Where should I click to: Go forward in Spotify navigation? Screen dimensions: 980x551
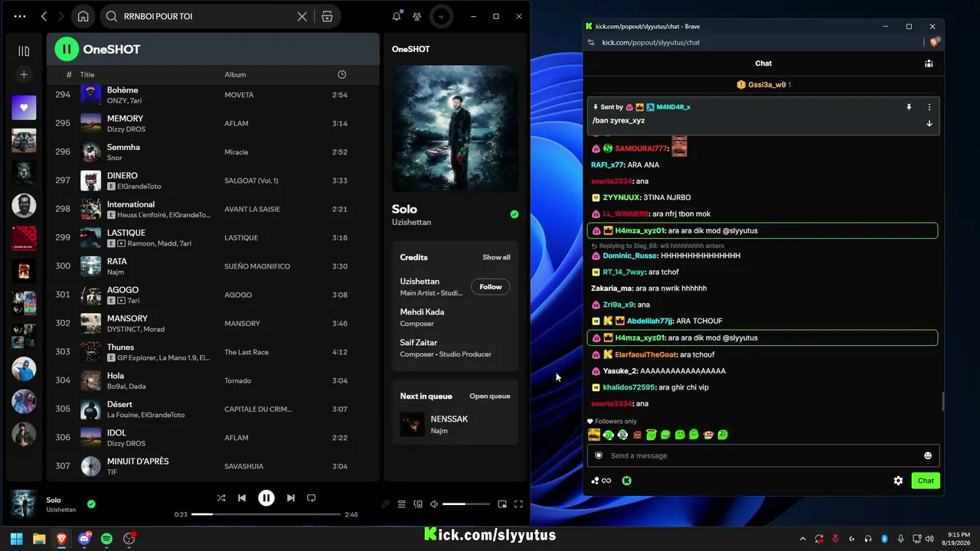(x=60, y=16)
